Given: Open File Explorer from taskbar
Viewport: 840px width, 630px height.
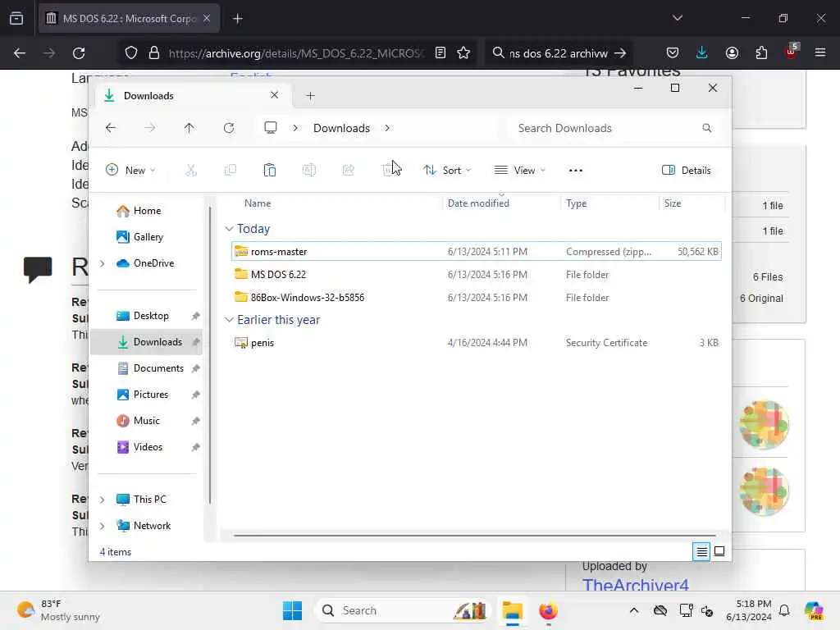Looking at the screenshot, I should click(x=512, y=610).
